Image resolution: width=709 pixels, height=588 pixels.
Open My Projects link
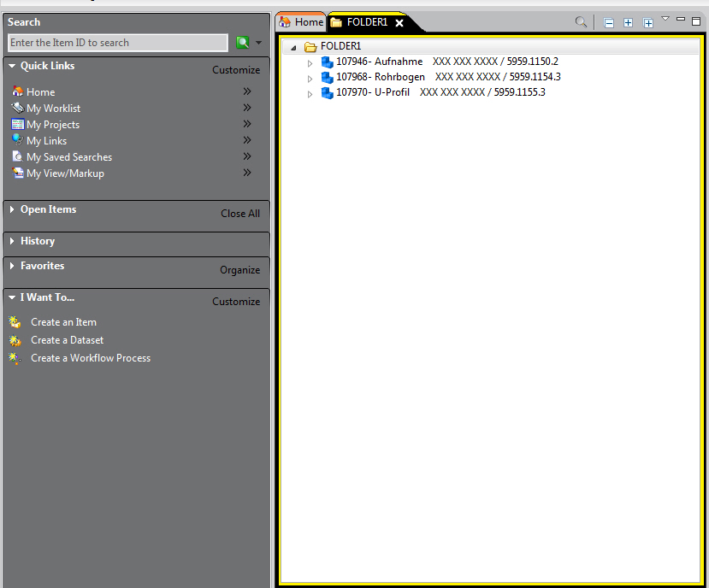point(53,125)
